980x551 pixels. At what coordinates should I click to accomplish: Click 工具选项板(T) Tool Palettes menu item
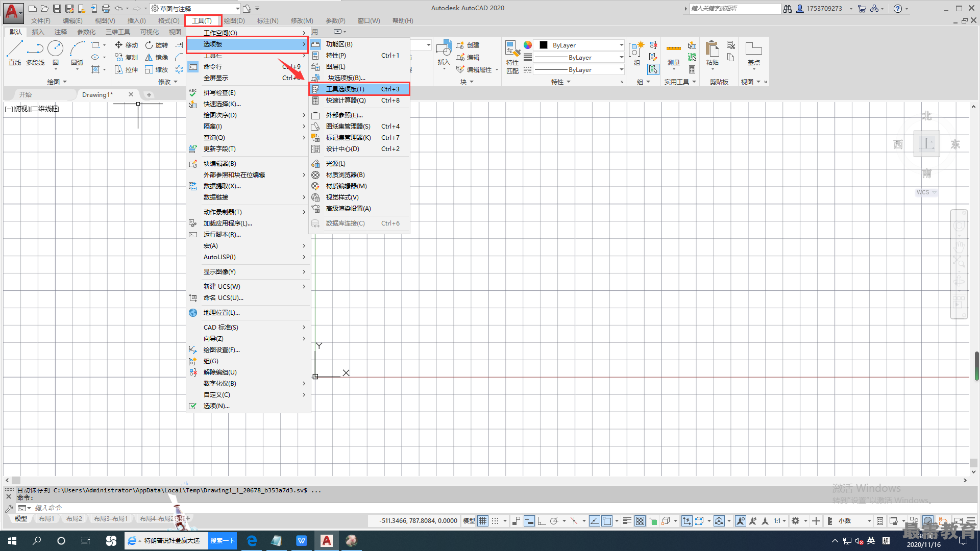point(359,89)
